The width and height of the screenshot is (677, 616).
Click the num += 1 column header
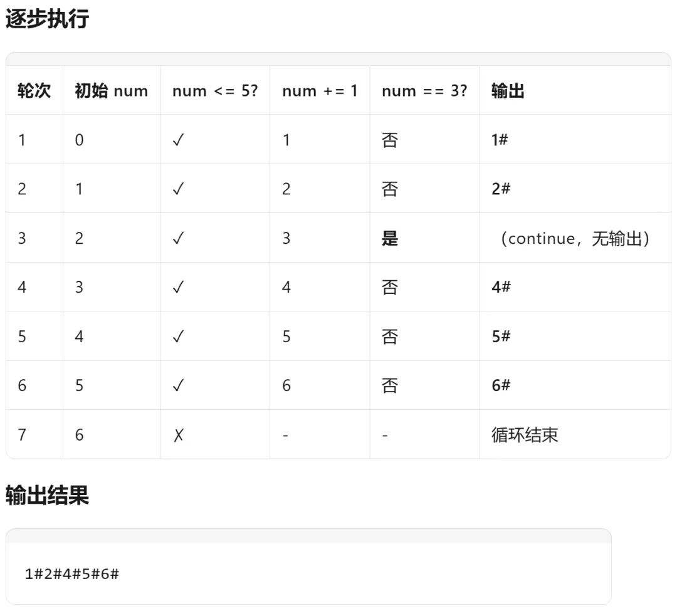(x=320, y=90)
